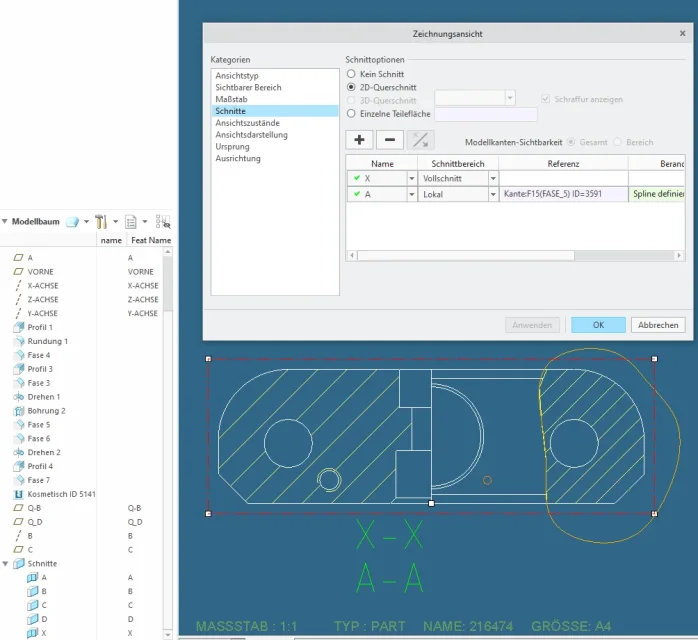This screenshot has height=640, width=698.
Task: Select the Einzelne Teilefläche radio button
Action: [351, 113]
